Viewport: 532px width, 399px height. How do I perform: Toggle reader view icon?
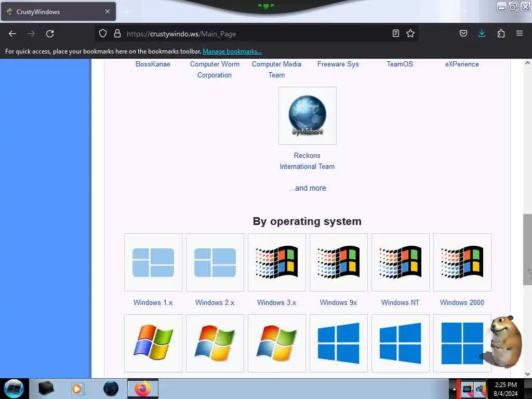click(395, 34)
